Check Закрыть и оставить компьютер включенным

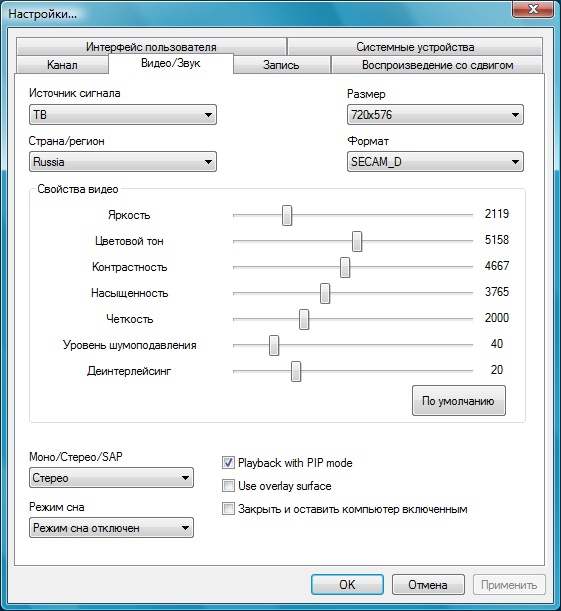coord(228,509)
